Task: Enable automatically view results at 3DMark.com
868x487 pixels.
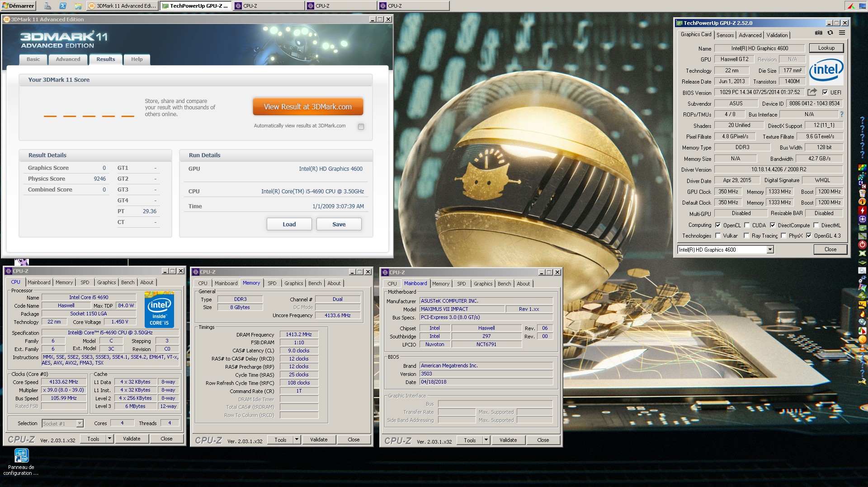Action: (x=361, y=126)
